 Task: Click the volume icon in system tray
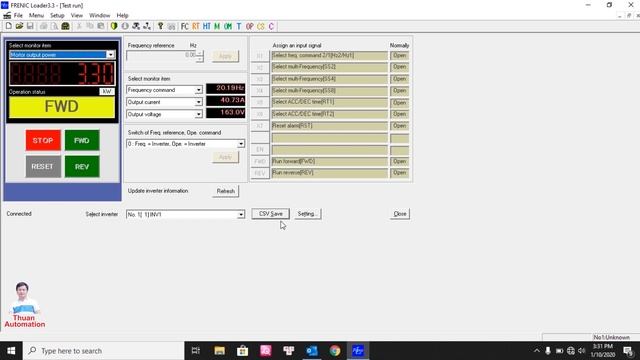pyautogui.click(x=582, y=351)
